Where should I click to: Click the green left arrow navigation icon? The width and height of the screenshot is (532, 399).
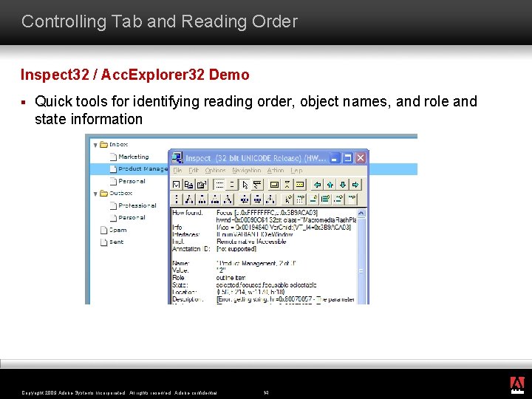[317, 185]
